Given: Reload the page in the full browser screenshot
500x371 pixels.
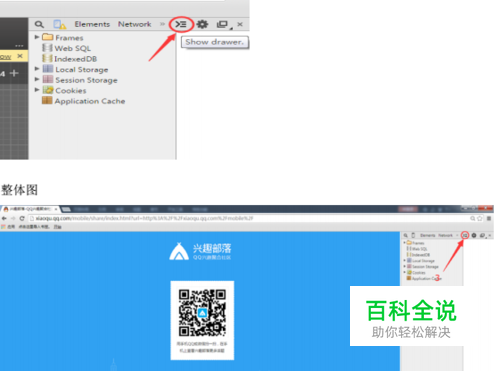Looking at the screenshot, I should tap(22, 218).
